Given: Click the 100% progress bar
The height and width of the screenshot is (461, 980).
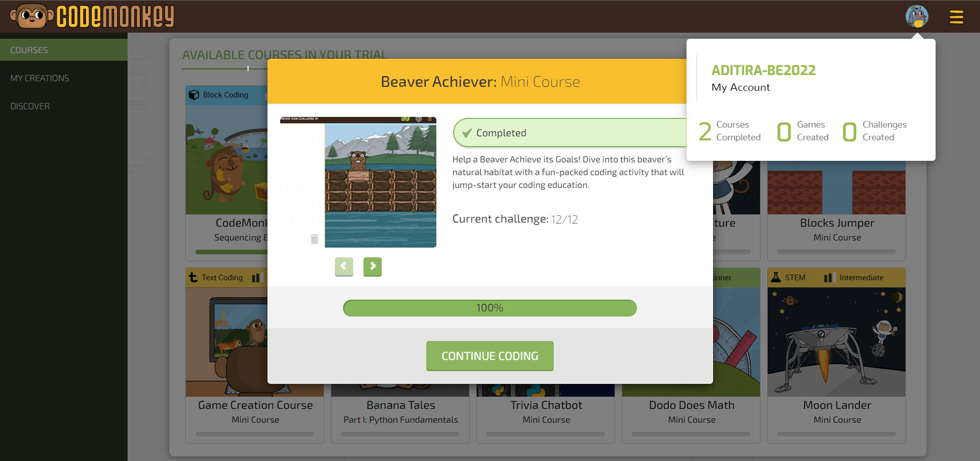Looking at the screenshot, I should [x=490, y=308].
